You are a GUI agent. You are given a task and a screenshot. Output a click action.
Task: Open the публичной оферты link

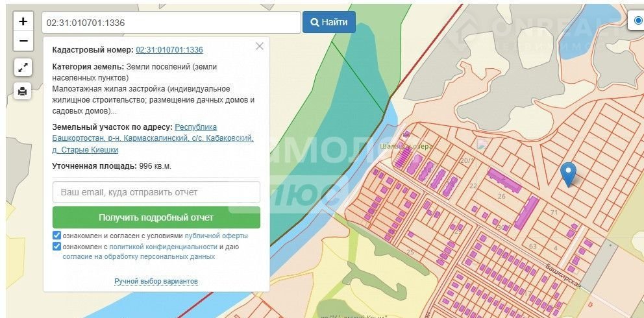pos(216,236)
